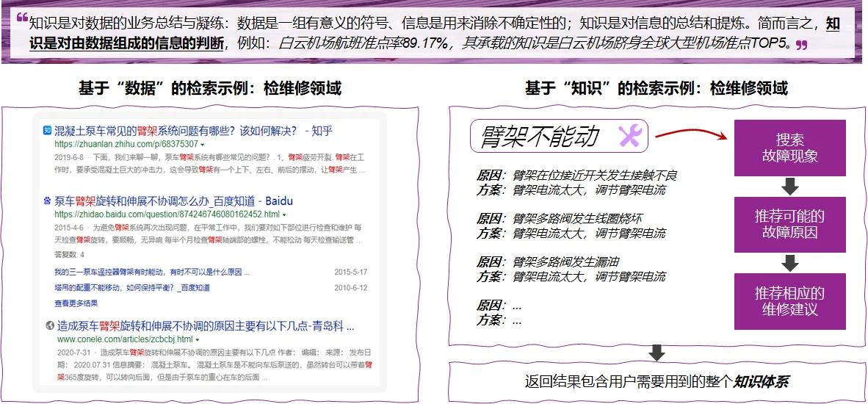Click the snippet starting 2015-4-6 under the Baidu result
868x404 pixels.
coord(210,234)
